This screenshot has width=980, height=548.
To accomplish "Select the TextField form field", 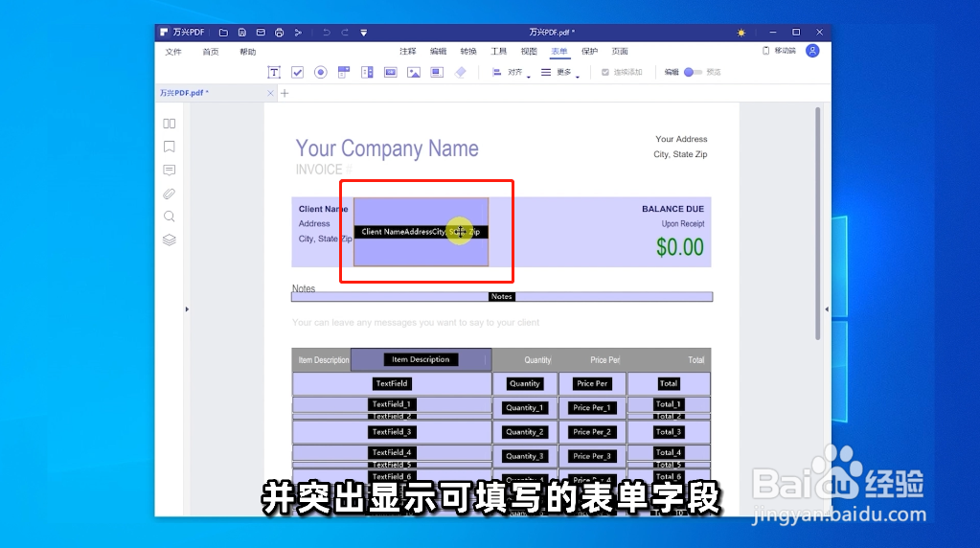I will point(392,383).
